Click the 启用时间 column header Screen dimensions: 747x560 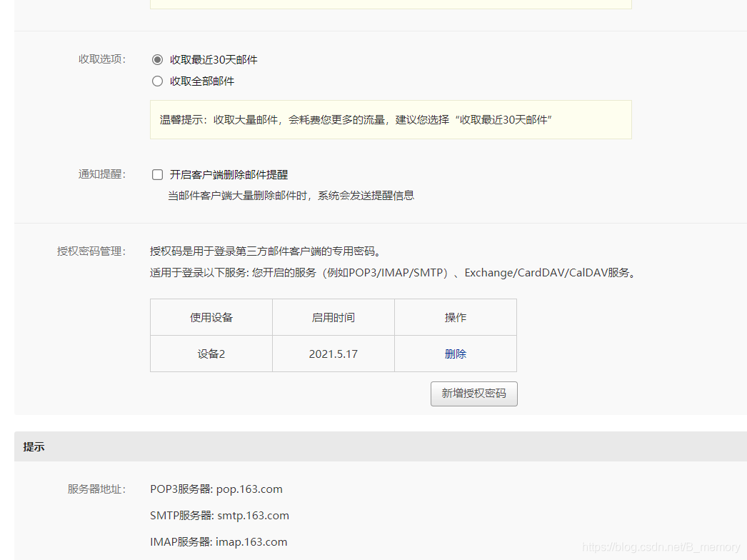pyautogui.click(x=333, y=316)
